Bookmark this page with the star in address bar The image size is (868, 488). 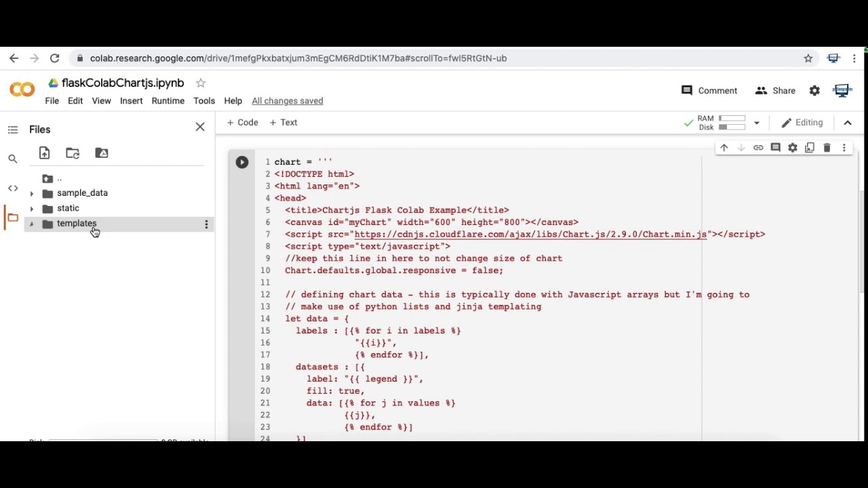[x=808, y=58]
